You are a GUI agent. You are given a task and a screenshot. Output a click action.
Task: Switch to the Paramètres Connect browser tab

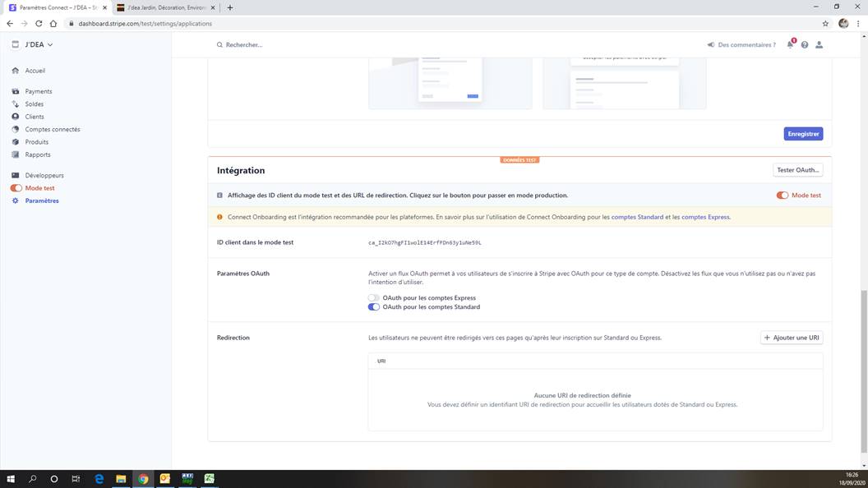[58, 7]
